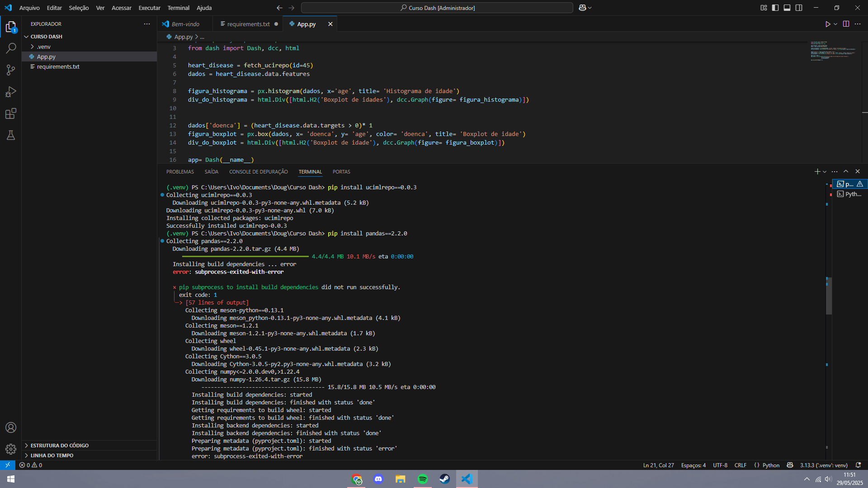
Task: Go back with the navigation arrow
Action: 279,8
